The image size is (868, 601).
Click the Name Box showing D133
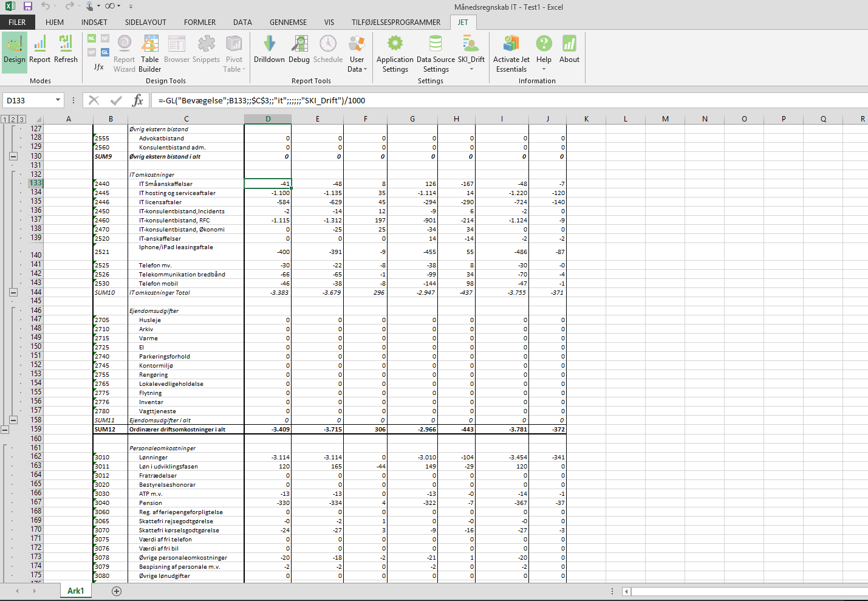[x=29, y=100]
